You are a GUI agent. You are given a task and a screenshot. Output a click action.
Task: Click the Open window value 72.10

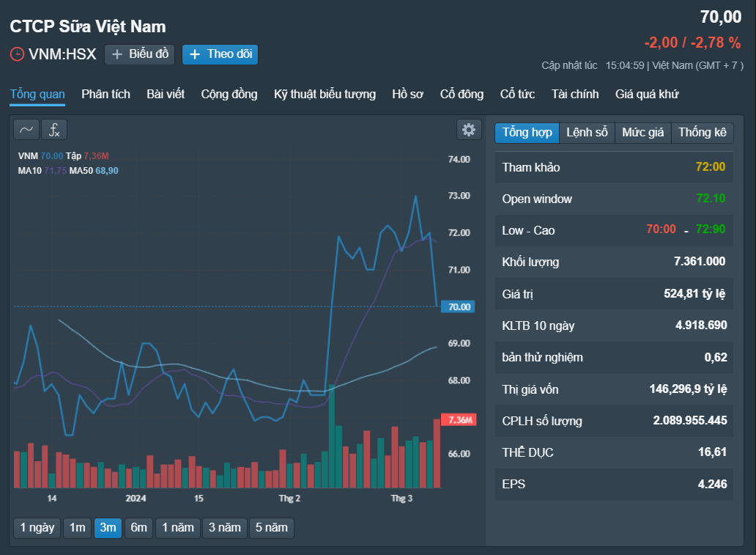[x=711, y=199]
